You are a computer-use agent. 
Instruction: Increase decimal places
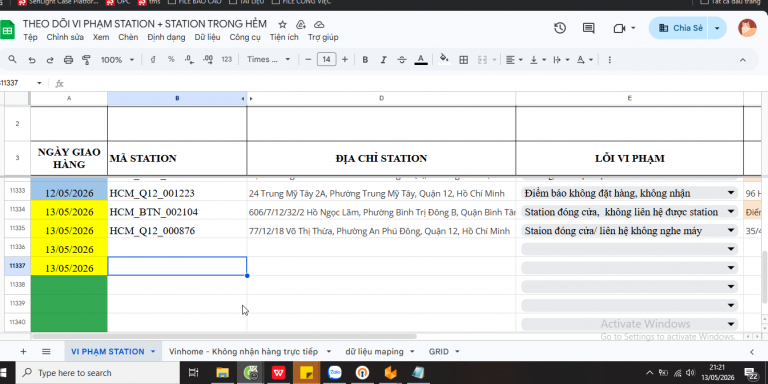(x=208, y=60)
